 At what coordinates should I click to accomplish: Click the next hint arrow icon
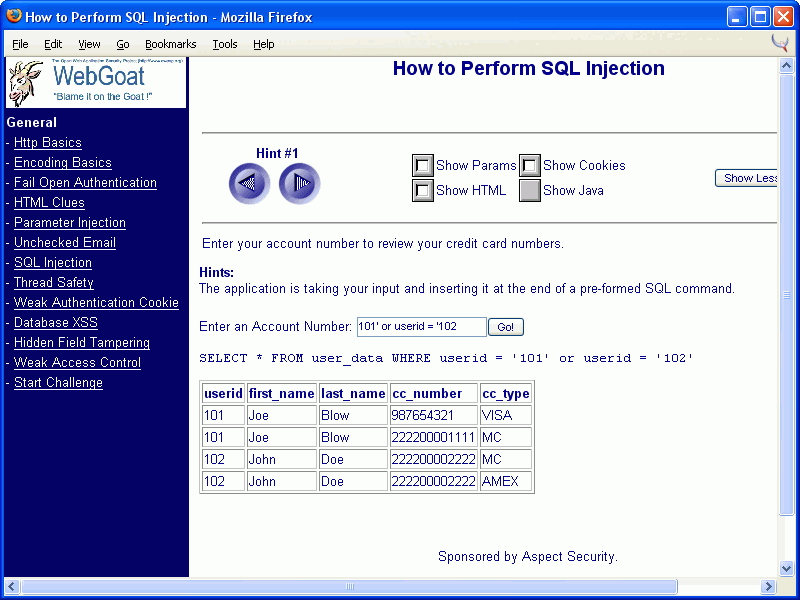pos(299,184)
